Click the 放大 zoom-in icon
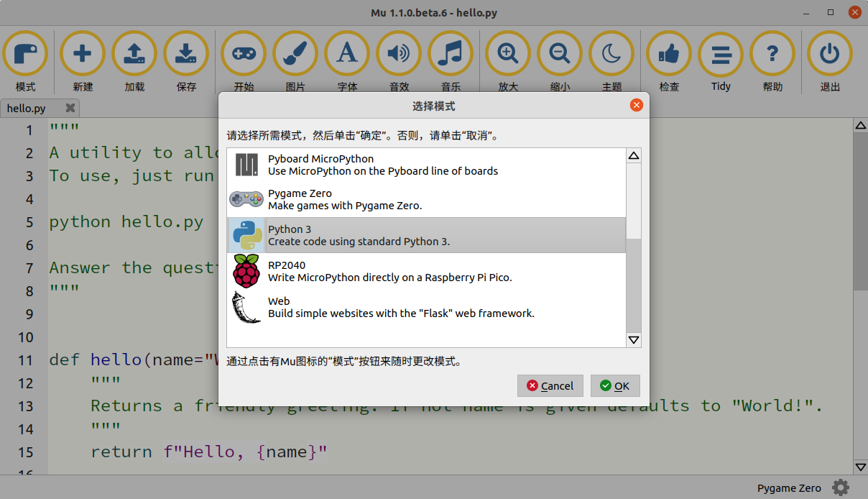Viewport: 868px width, 499px height. click(x=508, y=54)
